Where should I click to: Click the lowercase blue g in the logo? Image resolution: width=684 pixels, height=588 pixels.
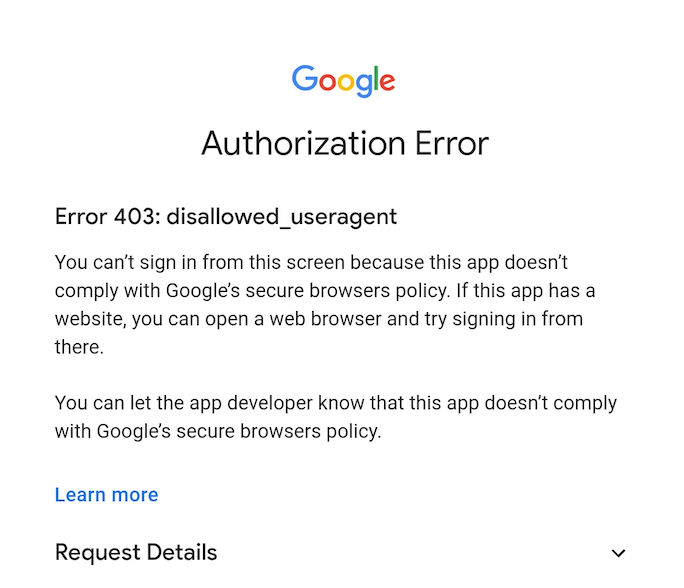point(364,85)
